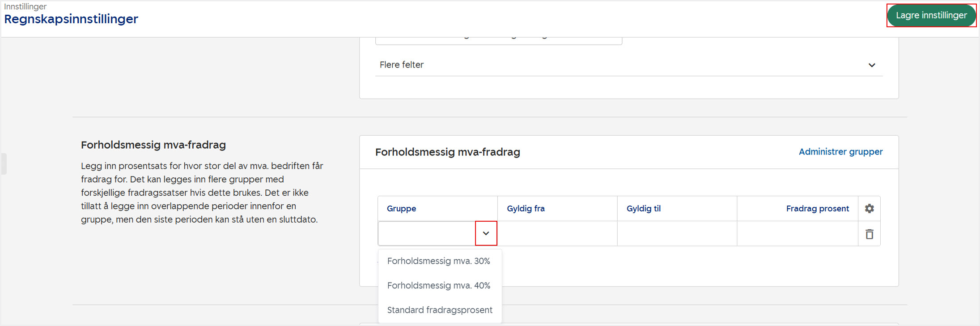Screen dimensions: 980x326
Task: Pick Standard fradragsprosent in dropdown list
Action: click(x=439, y=310)
